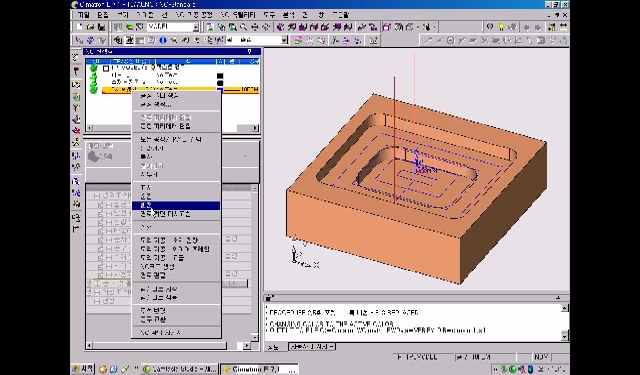Click the output panel scroll-up arrow
The width and height of the screenshot is (640, 375).
click(565, 308)
